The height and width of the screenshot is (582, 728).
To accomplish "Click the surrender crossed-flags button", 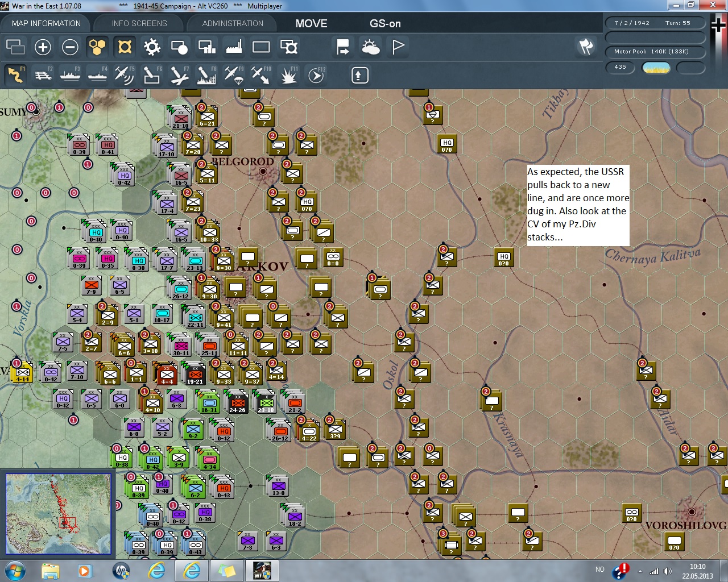I will (586, 47).
